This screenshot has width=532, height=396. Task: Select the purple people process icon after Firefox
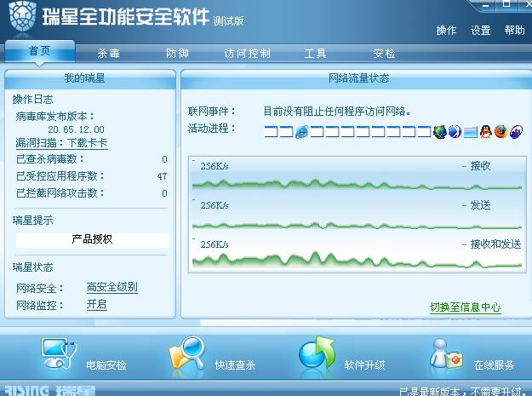516,132
